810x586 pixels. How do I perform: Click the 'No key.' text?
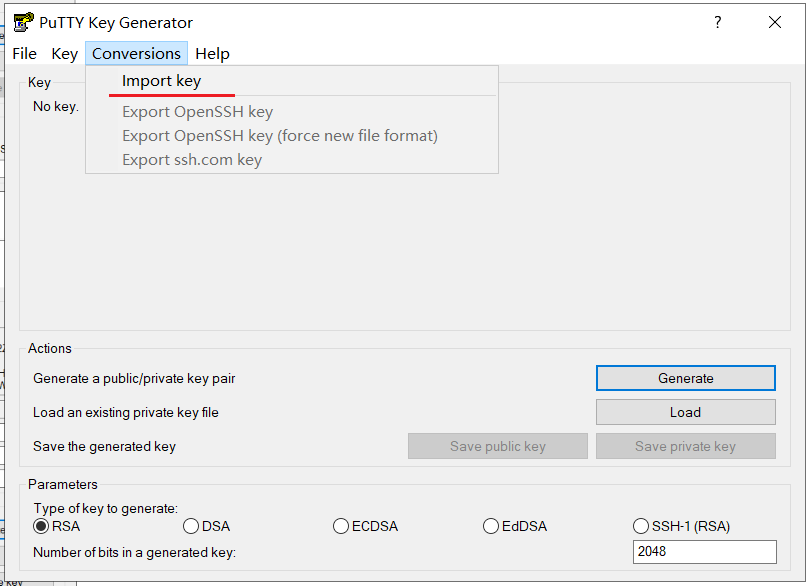click(x=56, y=106)
